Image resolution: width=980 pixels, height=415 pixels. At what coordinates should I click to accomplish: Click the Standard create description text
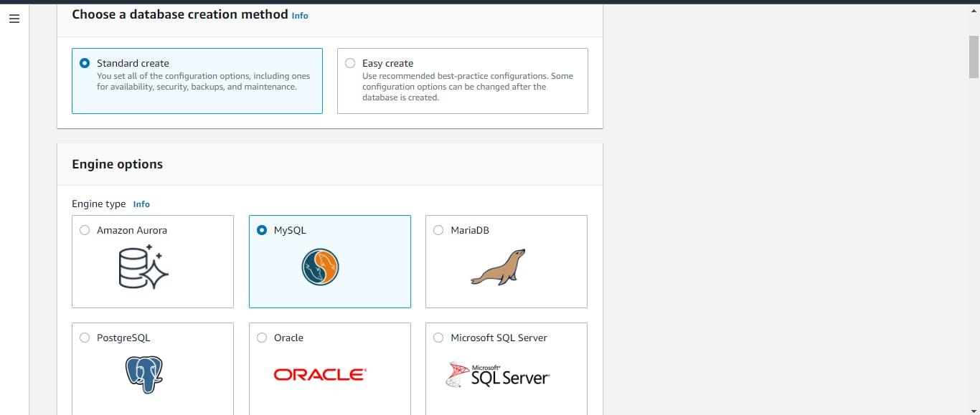pos(204,81)
